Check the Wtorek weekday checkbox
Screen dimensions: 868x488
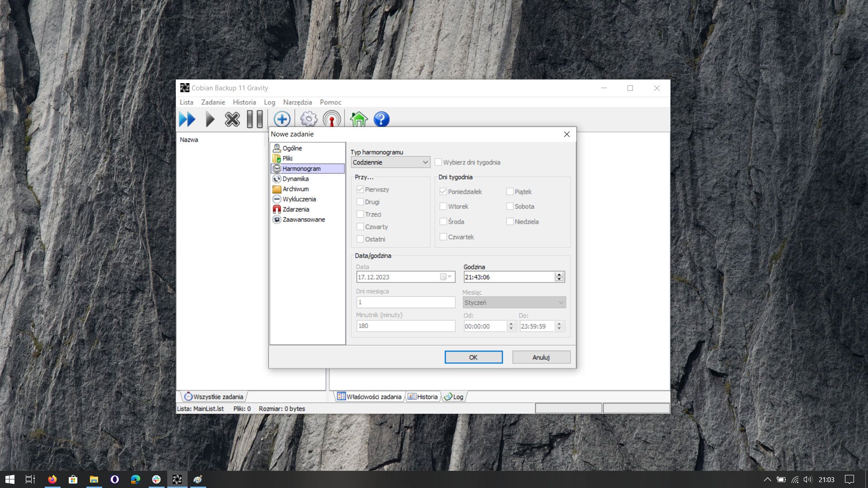(x=443, y=206)
